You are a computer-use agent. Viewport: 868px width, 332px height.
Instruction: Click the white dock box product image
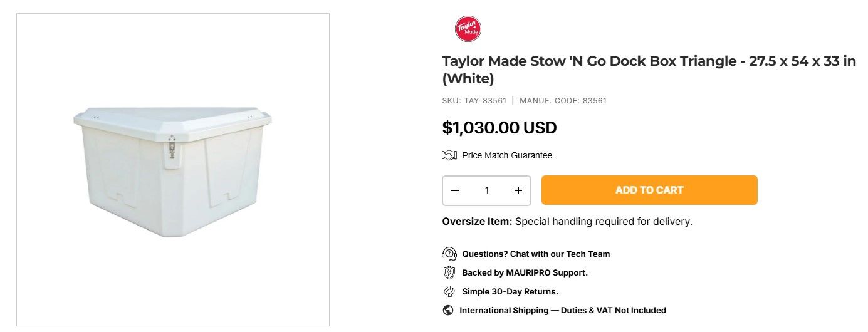(173, 171)
